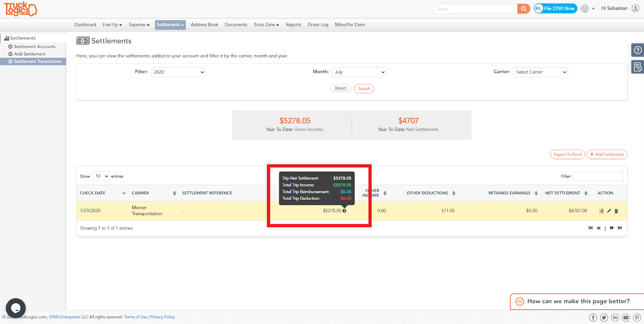This screenshot has height=324, width=644.
Task: Click the Facebook icon in footer
Action: point(593,318)
